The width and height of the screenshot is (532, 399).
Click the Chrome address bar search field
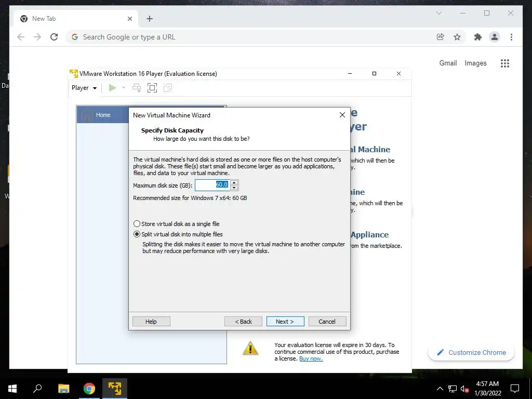click(x=251, y=37)
